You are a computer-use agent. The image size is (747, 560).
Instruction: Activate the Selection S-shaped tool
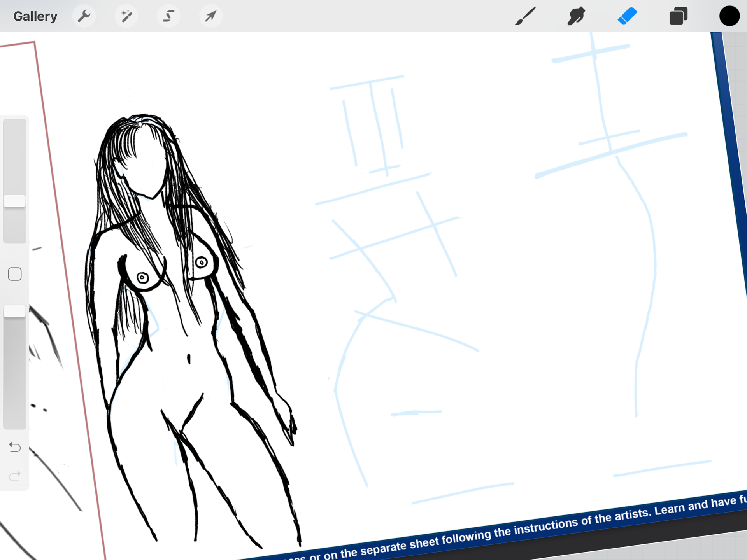(168, 16)
